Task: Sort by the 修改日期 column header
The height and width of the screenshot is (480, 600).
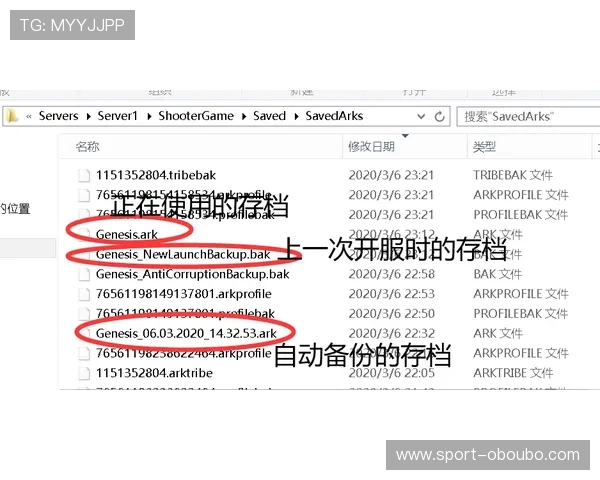Action: click(371, 146)
